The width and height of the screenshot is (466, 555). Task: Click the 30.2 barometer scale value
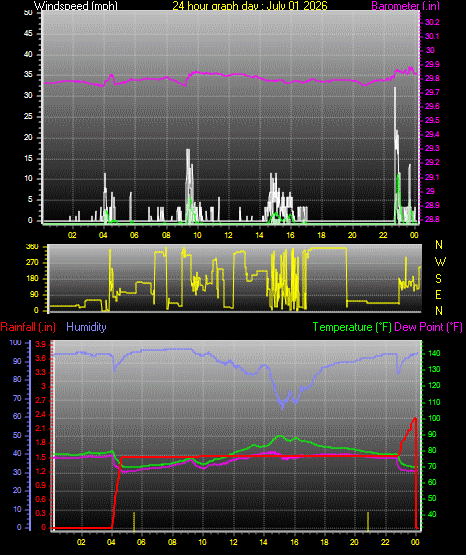coord(432,22)
